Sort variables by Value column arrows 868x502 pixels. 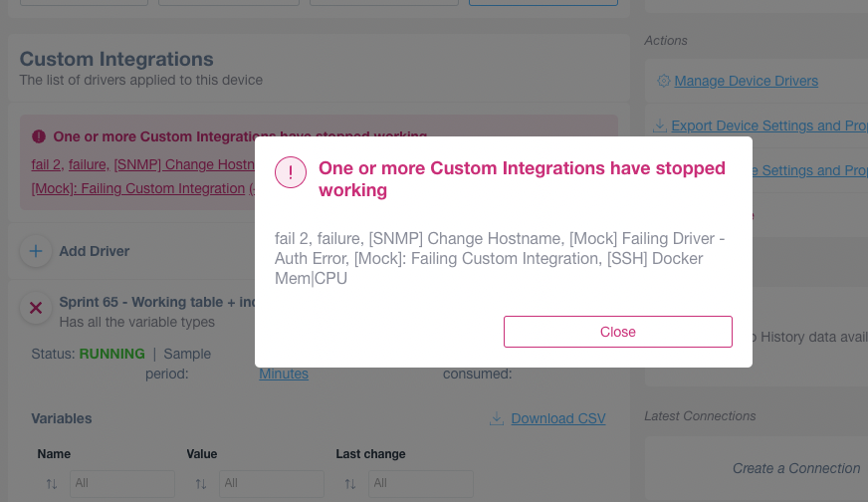point(201,484)
